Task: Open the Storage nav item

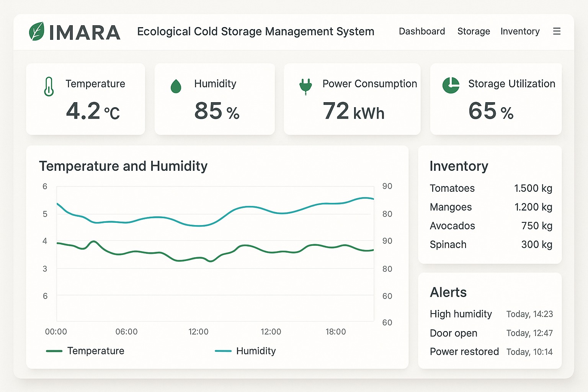Action: coord(474,31)
